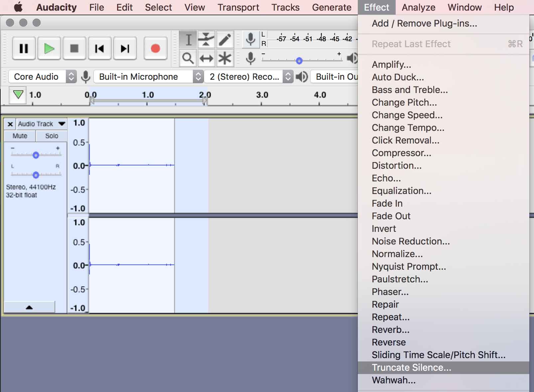Select the Selection (I-beam) tool

click(x=188, y=40)
